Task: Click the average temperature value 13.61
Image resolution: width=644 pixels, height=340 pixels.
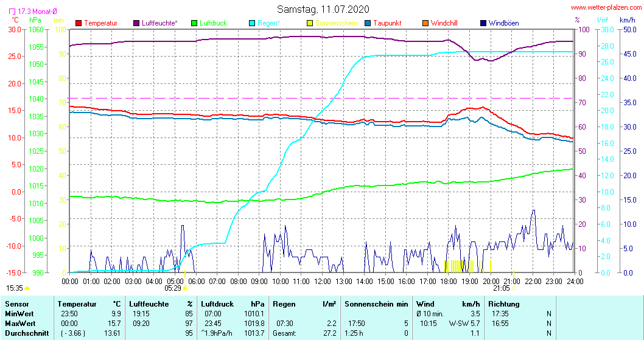Action: [112, 333]
